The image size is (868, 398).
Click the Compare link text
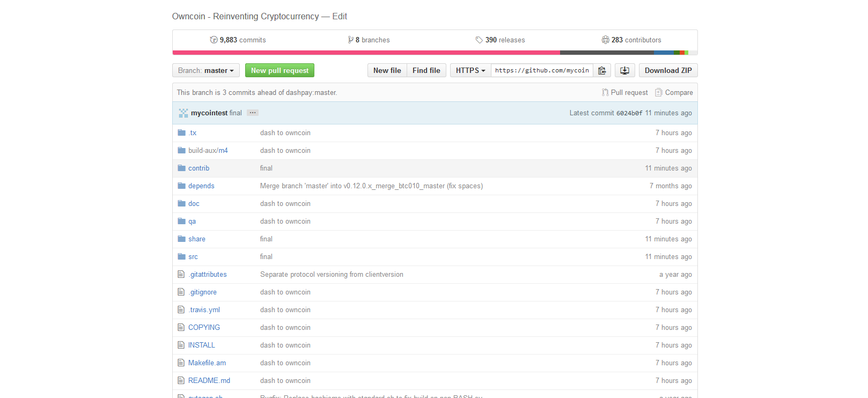coord(679,92)
